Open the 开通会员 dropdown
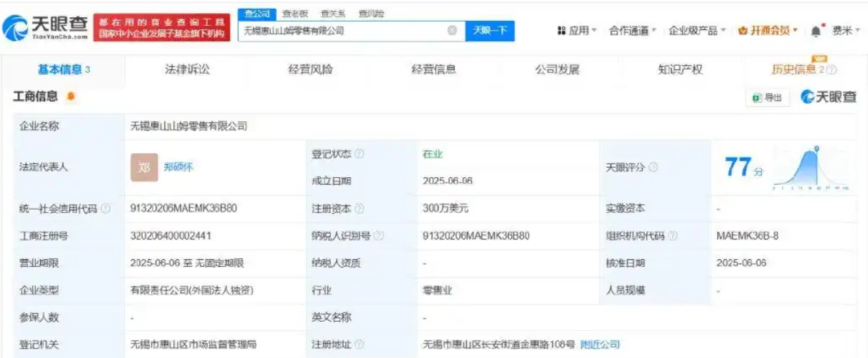 (x=768, y=31)
